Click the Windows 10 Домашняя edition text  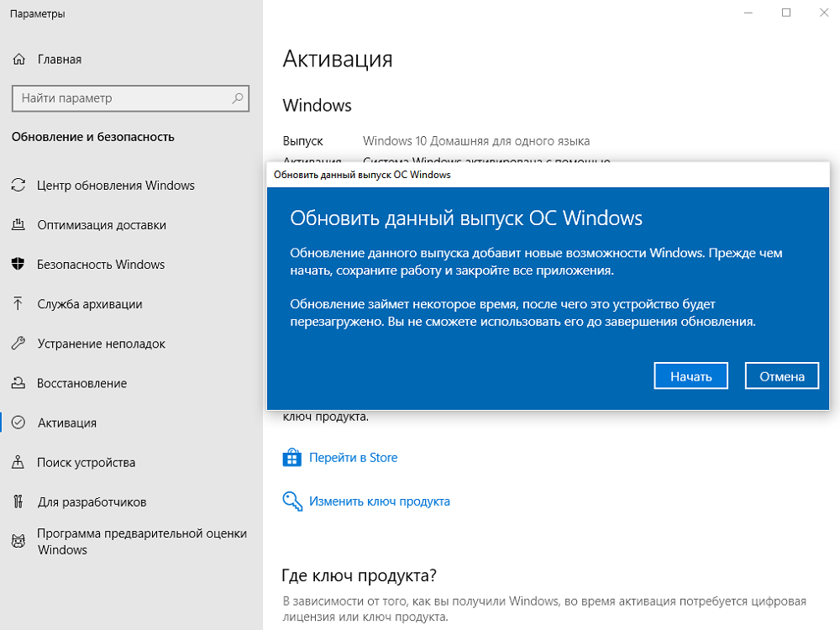click(476, 141)
